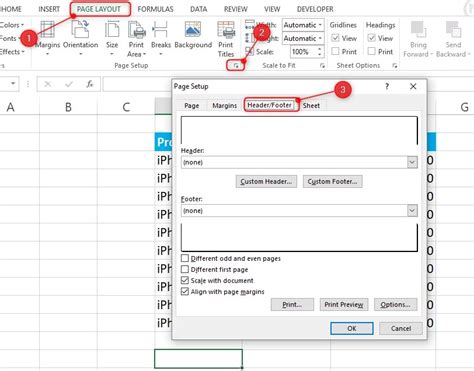
Task: Open the Margins tab in Page Setup
Action: pos(225,105)
